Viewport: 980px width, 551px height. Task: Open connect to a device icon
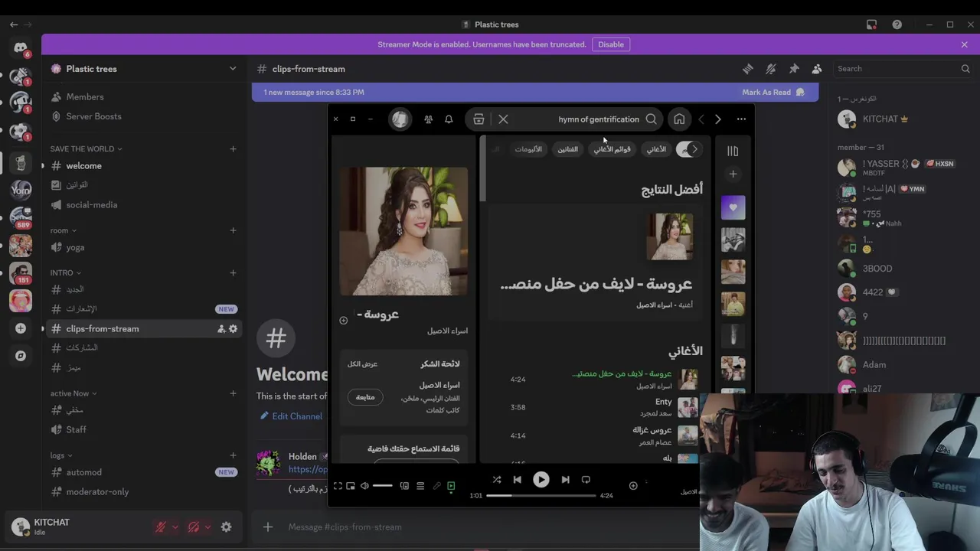pyautogui.click(x=404, y=486)
